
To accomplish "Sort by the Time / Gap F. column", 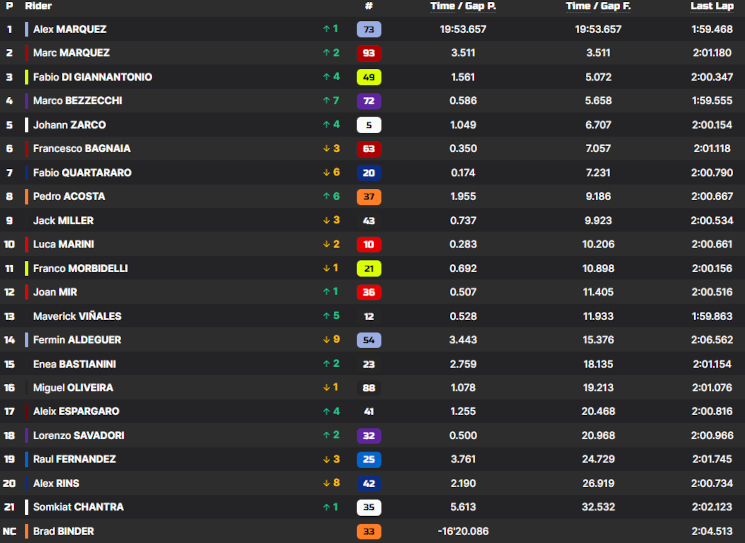I will (x=598, y=6).
